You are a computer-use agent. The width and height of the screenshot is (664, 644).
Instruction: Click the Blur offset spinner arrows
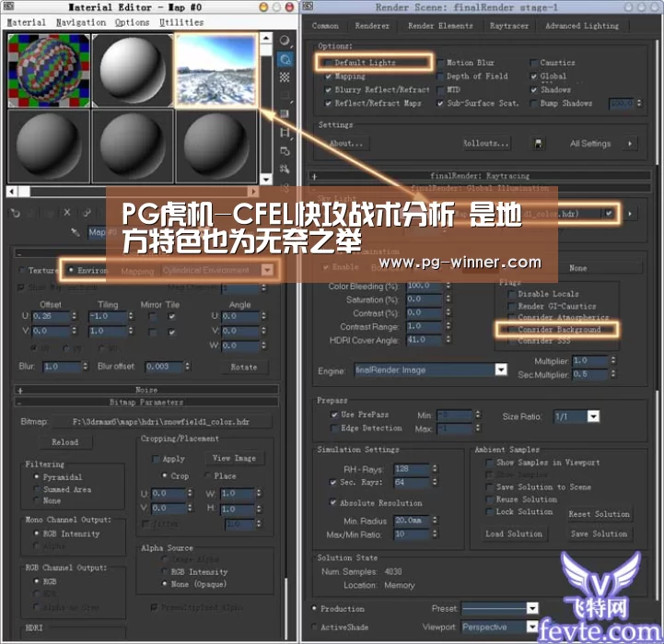(x=187, y=367)
